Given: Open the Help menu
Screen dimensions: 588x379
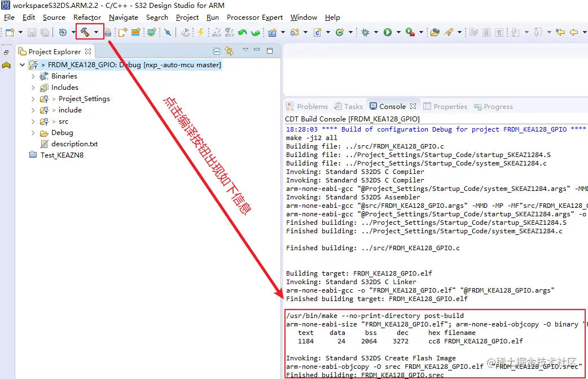Looking at the screenshot, I should pyautogui.click(x=332, y=18).
